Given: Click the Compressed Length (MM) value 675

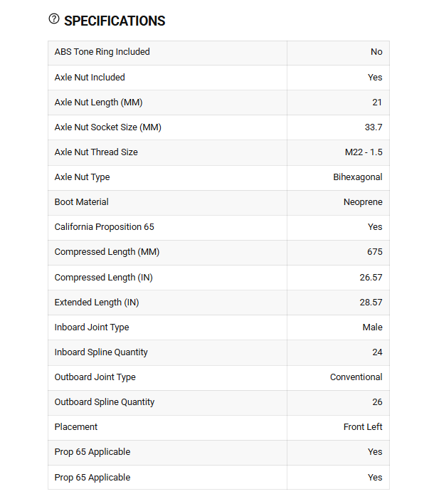Looking at the screenshot, I should 375,252.
